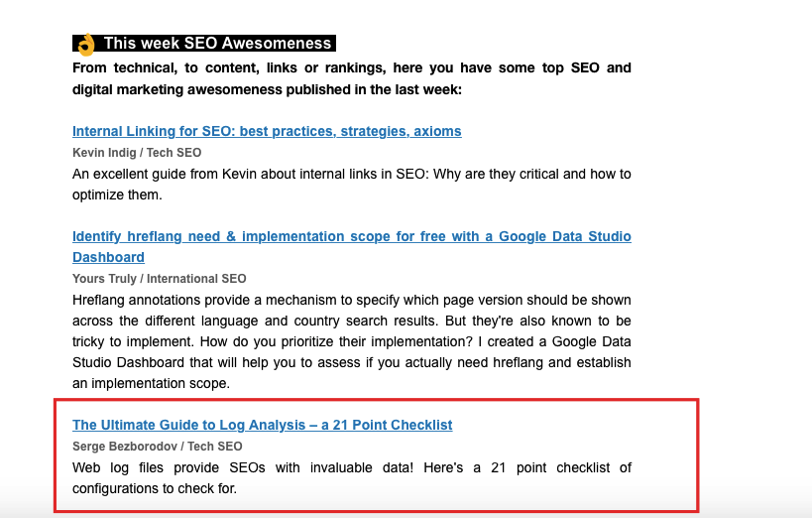Click the OK hand emoji icon
812x518 pixels.
(x=86, y=44)
